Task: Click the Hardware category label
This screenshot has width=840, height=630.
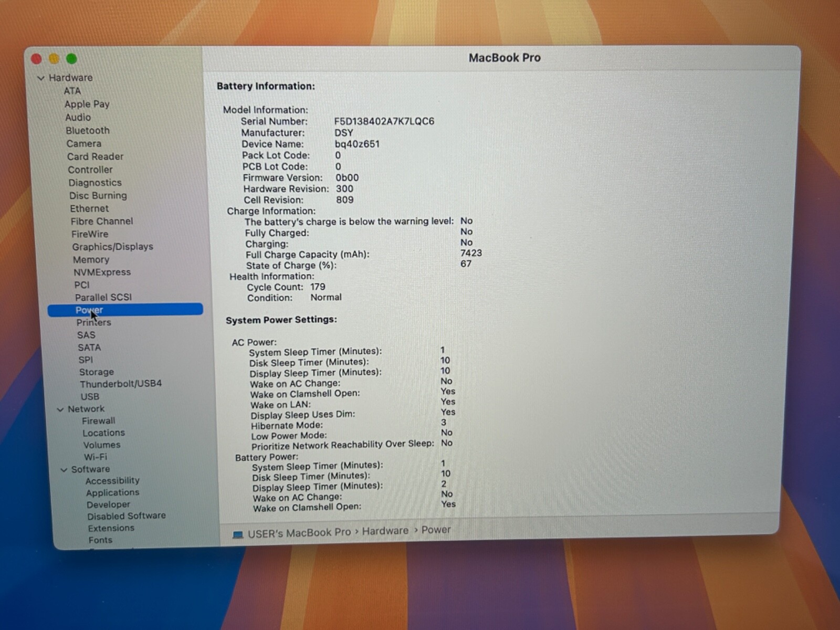Action: click(x=71, y=78)
